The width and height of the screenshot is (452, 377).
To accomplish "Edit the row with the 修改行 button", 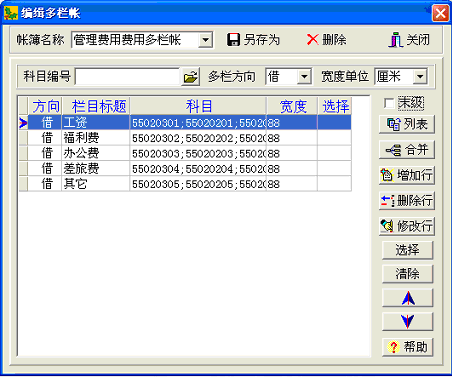I will point(407,226).
